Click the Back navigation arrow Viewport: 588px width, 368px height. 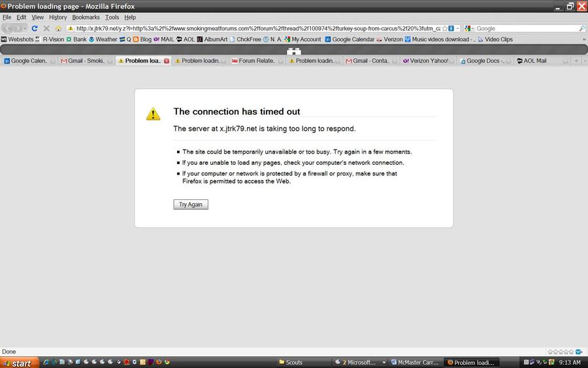coord(9,28)
